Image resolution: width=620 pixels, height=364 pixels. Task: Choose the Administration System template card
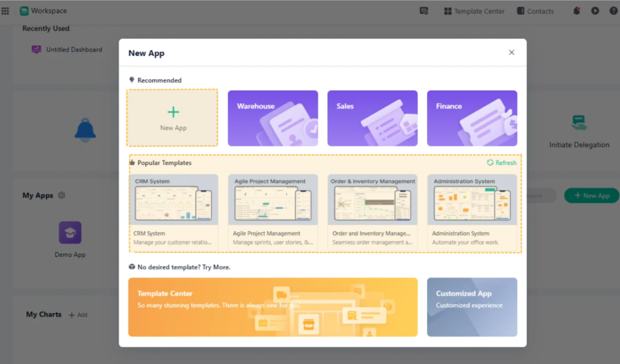coord(472,211)
